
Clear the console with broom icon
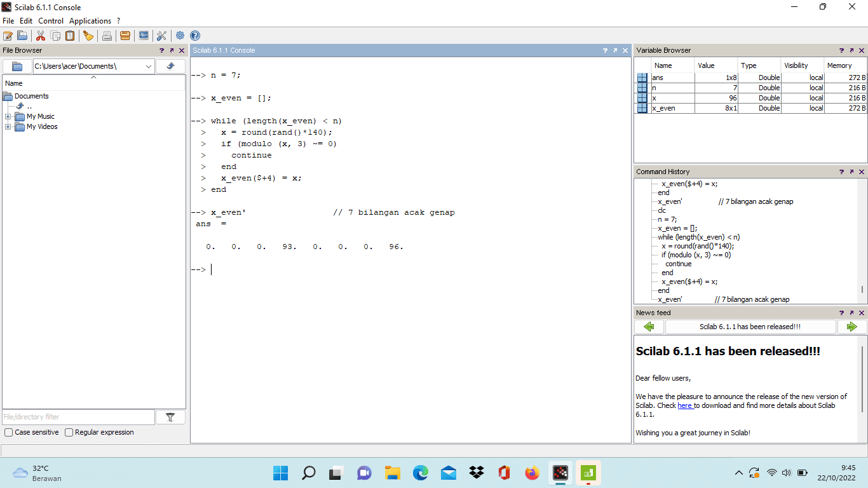88,36
